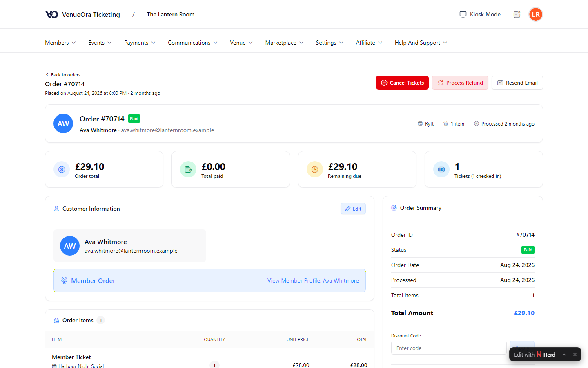588x368 pixels.
Task: Click the Kiosk Mode monitor icon
Action: [x=463, y=14]
